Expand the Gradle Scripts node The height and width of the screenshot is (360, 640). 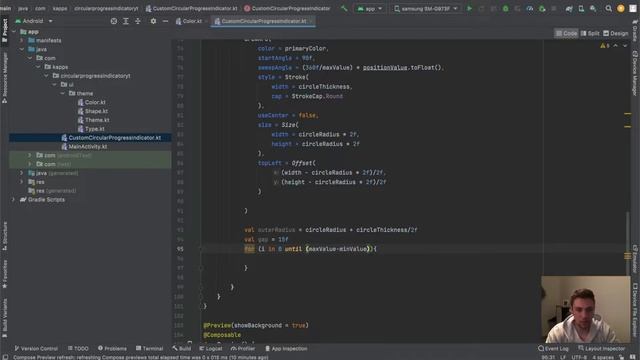14,200
